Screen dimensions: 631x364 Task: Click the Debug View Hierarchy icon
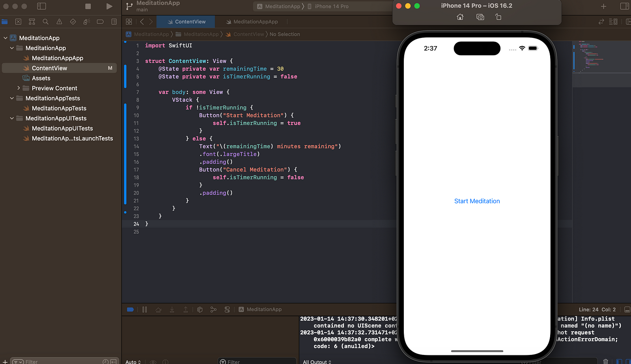[200, 310]
